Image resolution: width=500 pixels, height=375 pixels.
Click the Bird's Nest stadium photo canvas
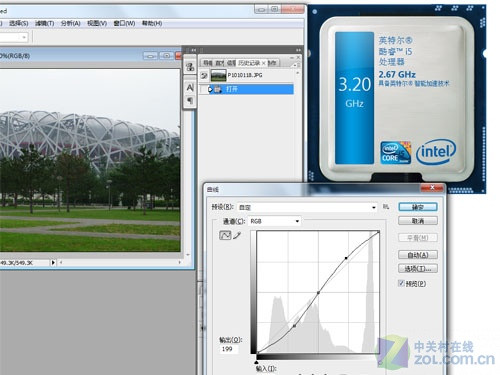point(90,160)
